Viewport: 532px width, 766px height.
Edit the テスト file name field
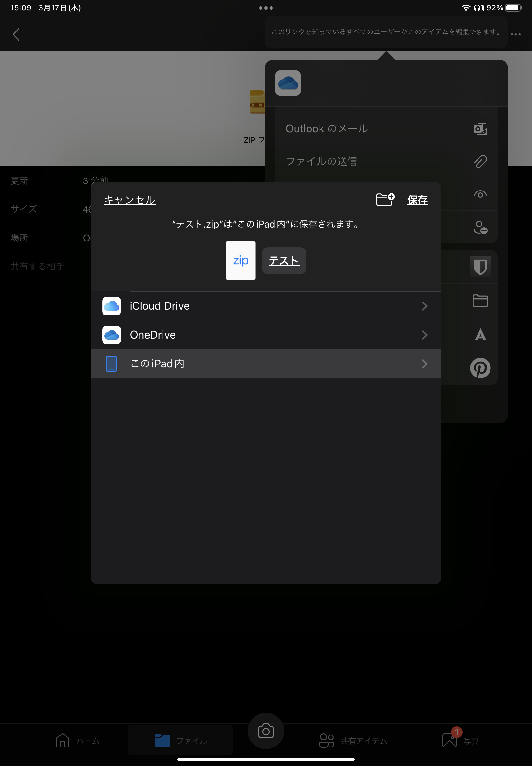pyautogui.click(x=284, y=260)
